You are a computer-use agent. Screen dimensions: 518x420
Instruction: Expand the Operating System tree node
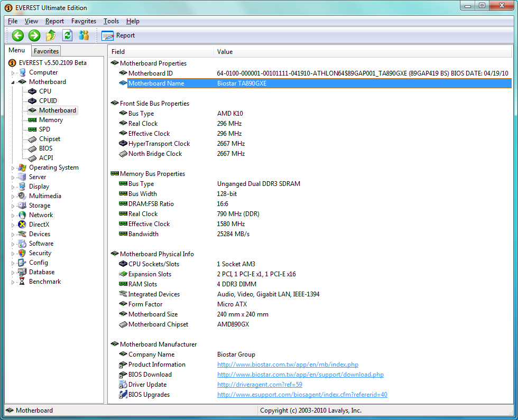click(x=13, y=168)
